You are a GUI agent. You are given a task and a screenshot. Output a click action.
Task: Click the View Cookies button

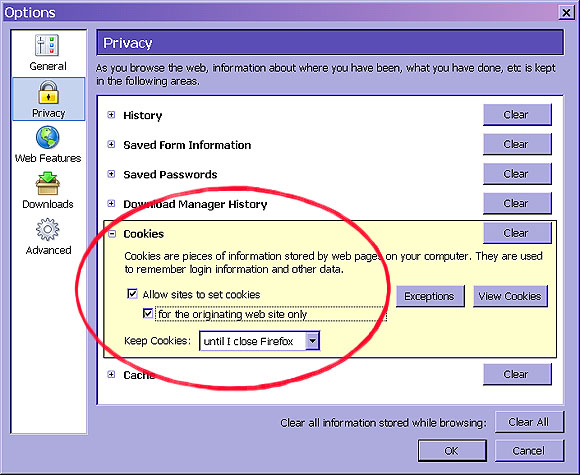(x=510, y=296)
